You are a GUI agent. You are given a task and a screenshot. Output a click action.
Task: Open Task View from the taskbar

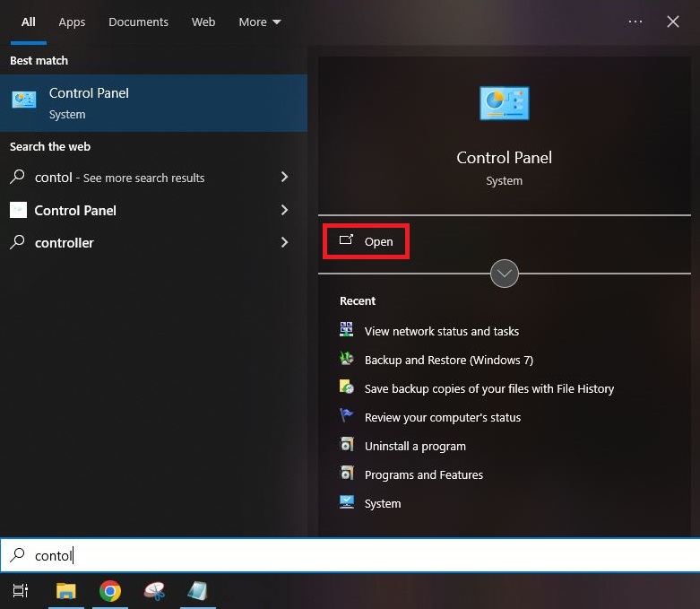20,591
